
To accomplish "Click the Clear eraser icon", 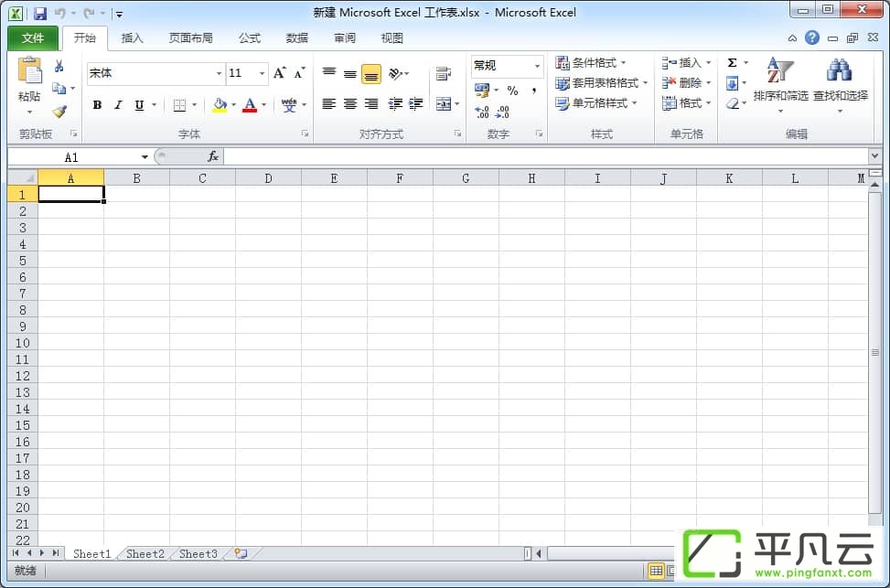I will click(732, 103).
